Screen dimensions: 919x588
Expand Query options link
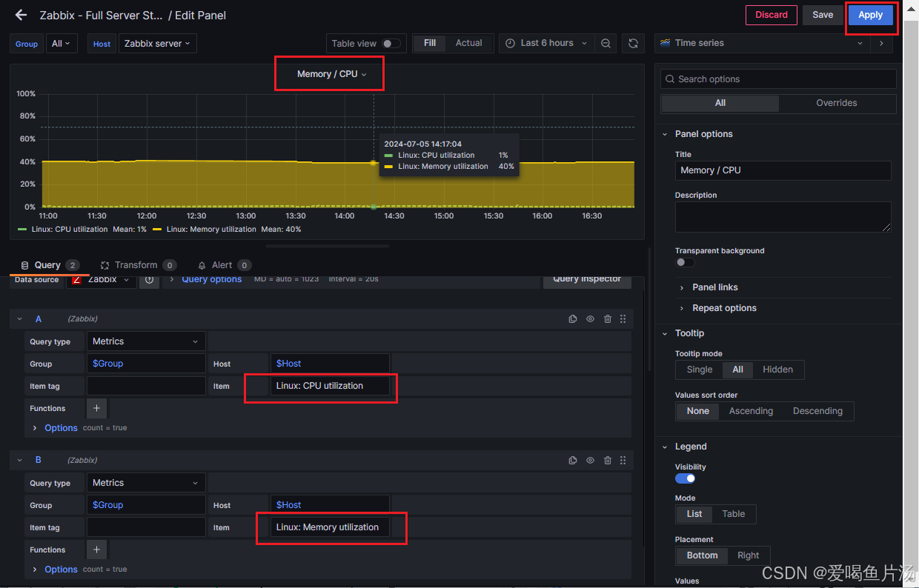(x=211, y=279)
